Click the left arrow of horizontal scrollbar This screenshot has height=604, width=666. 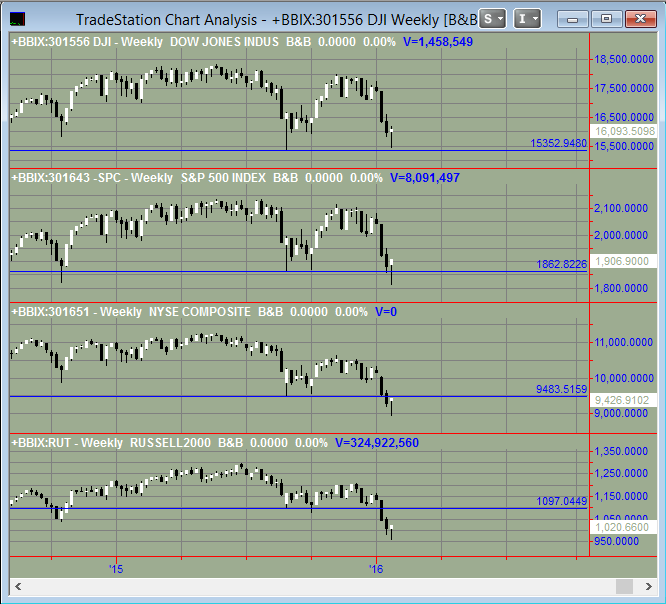tap(18, 587)
